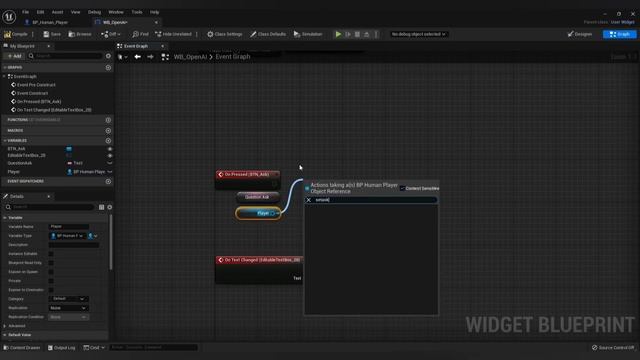Collapse the Variables section
640x360 pixels.
(x=4, y=141)
